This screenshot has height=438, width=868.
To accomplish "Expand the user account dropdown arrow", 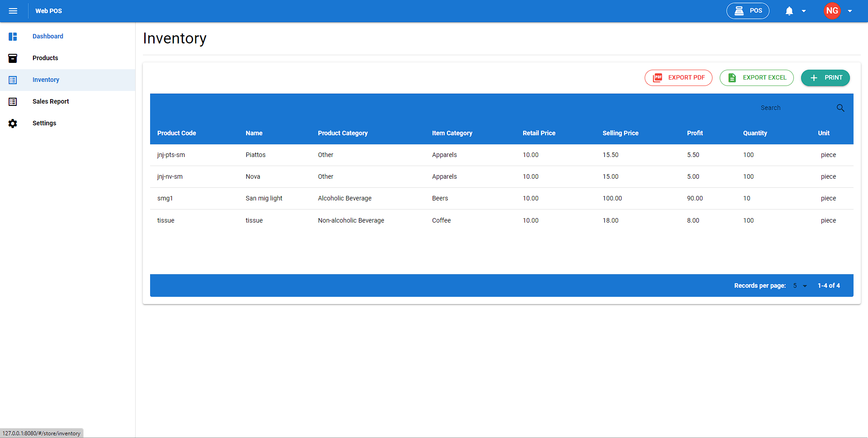I will [850, 11].
